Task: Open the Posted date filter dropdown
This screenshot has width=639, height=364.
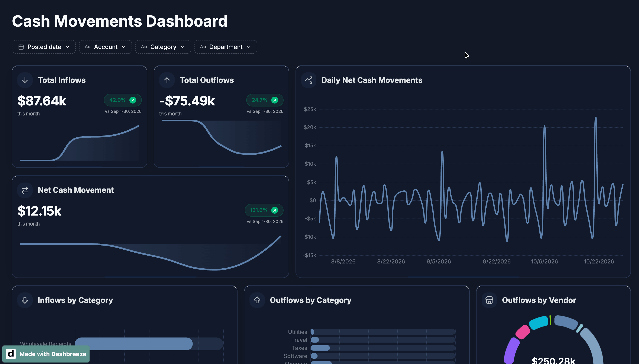Action: (x=44, y=47)
